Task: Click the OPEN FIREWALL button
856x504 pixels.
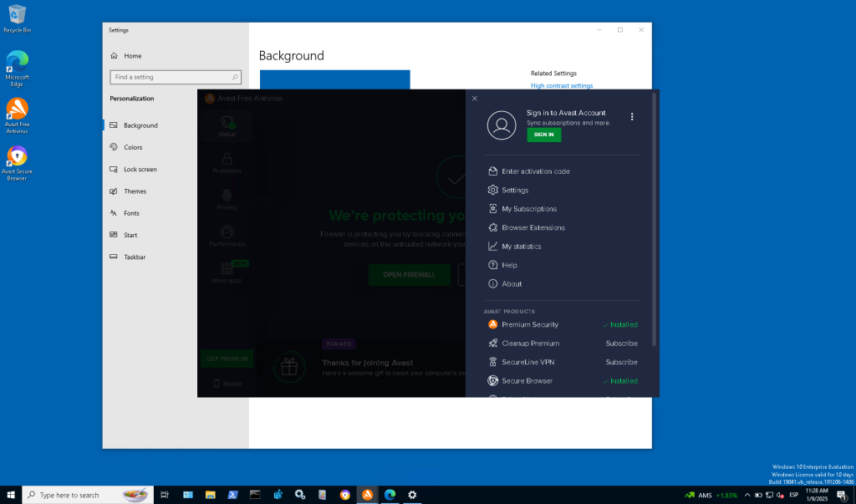Action: coord(410,275)
